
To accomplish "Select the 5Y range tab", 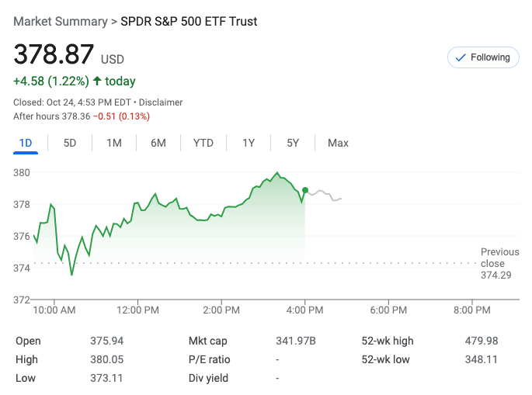I will click(293, 143).
